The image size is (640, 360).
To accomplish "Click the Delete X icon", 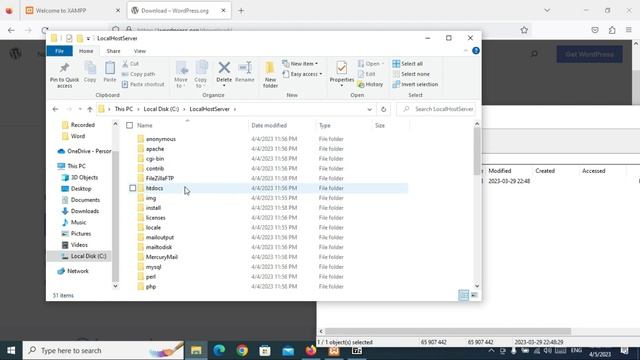I will (x=224, y=68).
